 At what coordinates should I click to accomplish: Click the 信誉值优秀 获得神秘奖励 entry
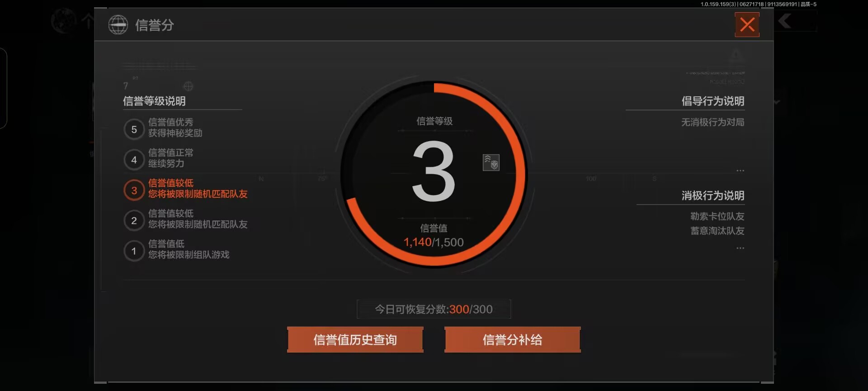(x=175, y=128)
